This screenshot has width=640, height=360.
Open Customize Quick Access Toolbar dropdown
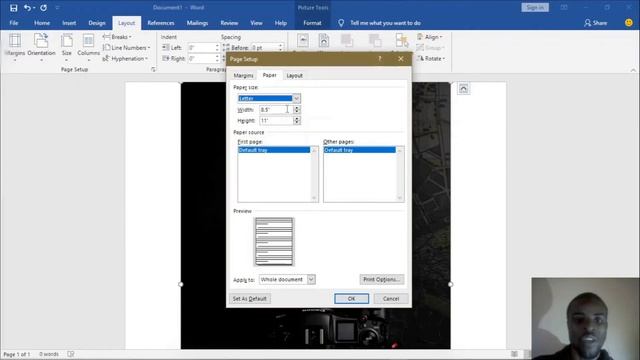tap(58, 8)
